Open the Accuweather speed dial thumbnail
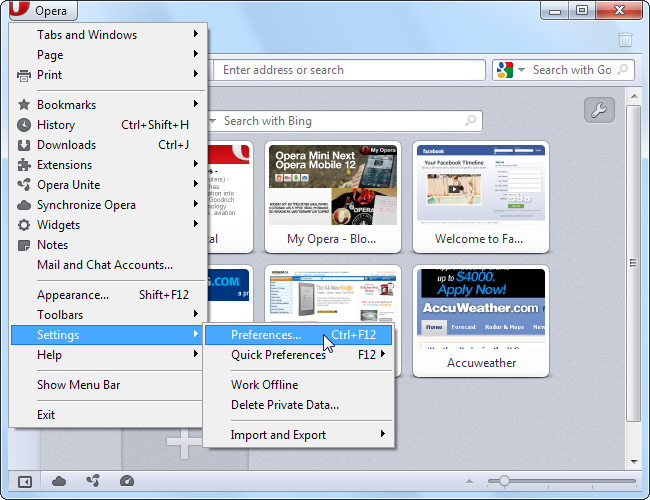 (x=481, y=321)
